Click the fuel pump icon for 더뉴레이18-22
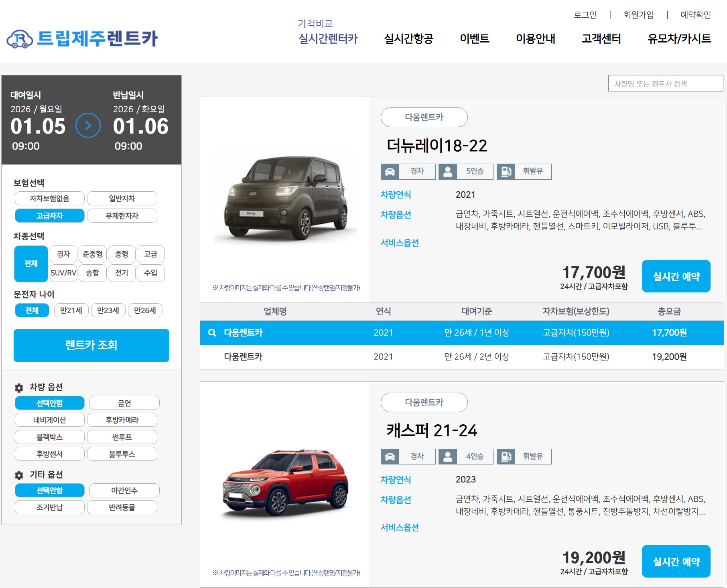The height and width of the screenshot is (588, 727). pyautogui.click(x=506, y=171)
